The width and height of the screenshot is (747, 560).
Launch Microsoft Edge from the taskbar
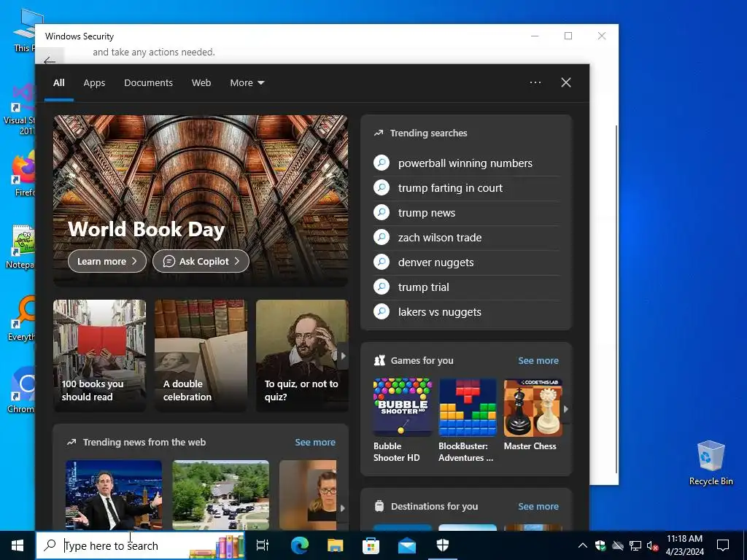tap(300, 545)
